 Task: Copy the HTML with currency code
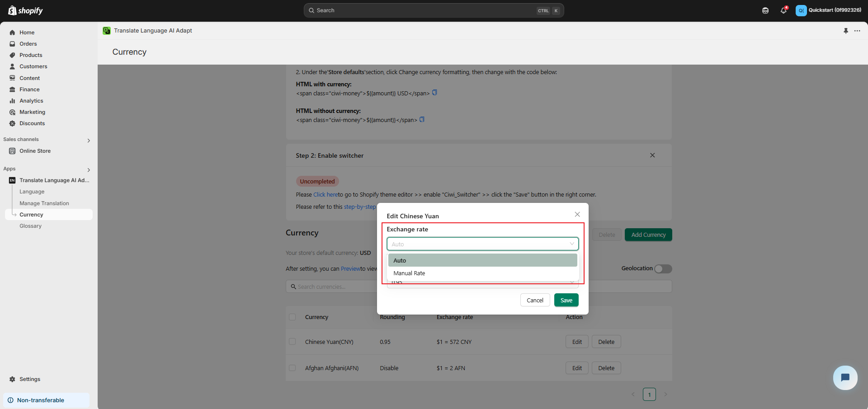point(434,93)
